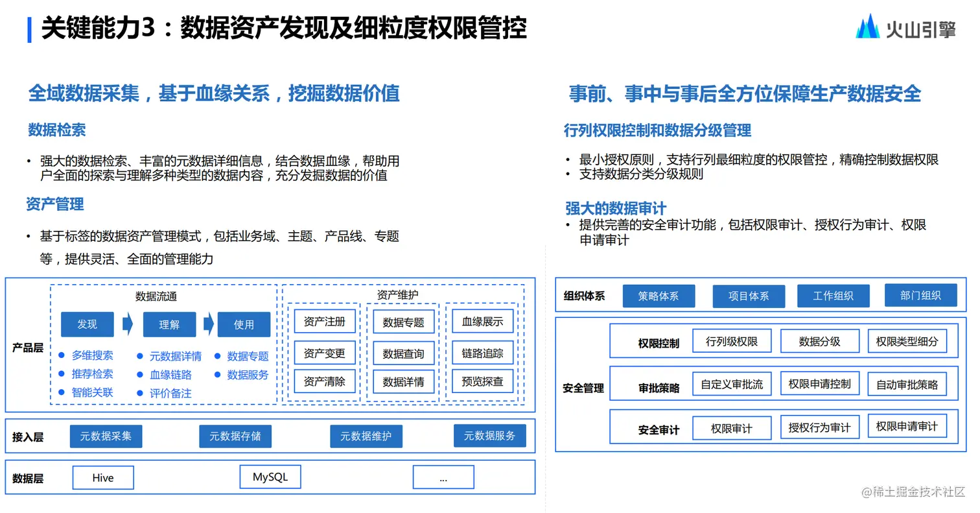Viewport: 980px width, 513px height.
Task: Click the MySQL box in 数据层
Action: point(270,477)
